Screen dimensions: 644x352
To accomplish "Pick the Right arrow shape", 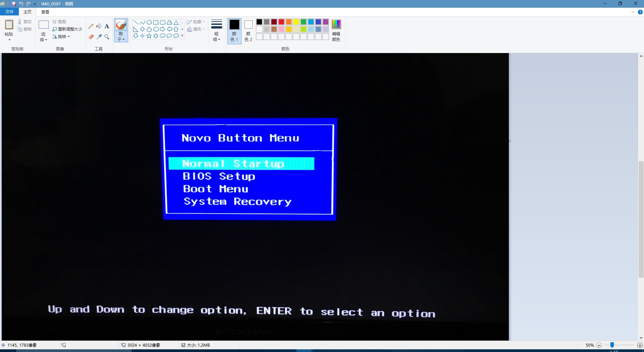I will [163, 29].
